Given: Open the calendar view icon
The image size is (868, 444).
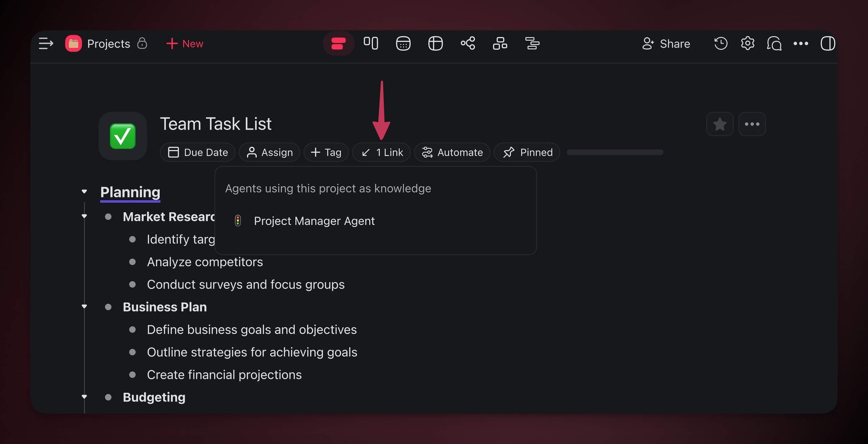Looking at the screenshot, I should coord(403,44).
